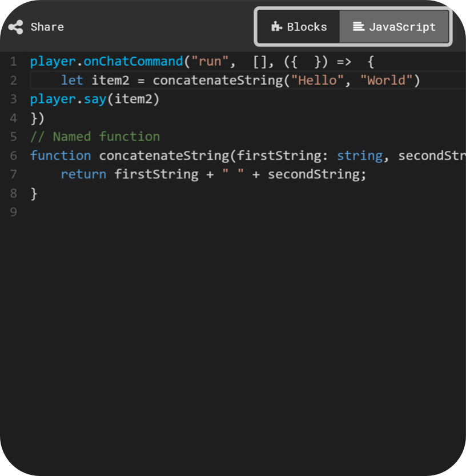466x476 pixels.
Task: Click the puzzle piece Blocks icon
Action: [277, 27]
